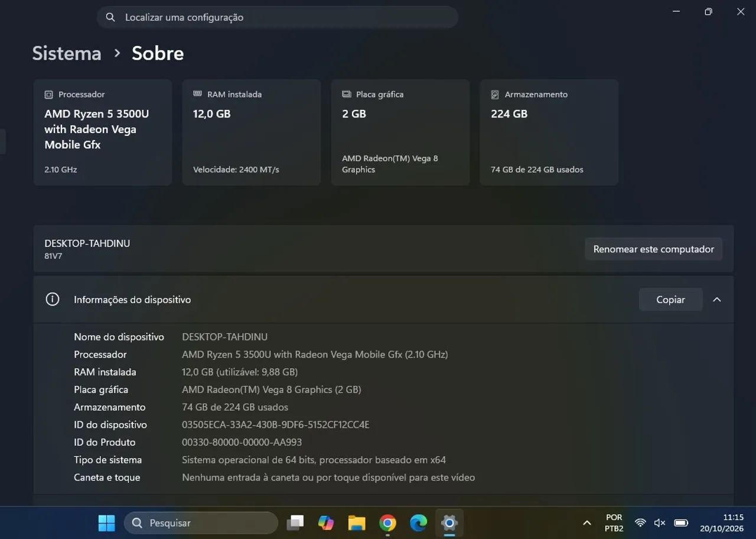Collapse the Informações do dispositivo section
Screen dimensions: 756x539
coord(717,300)
